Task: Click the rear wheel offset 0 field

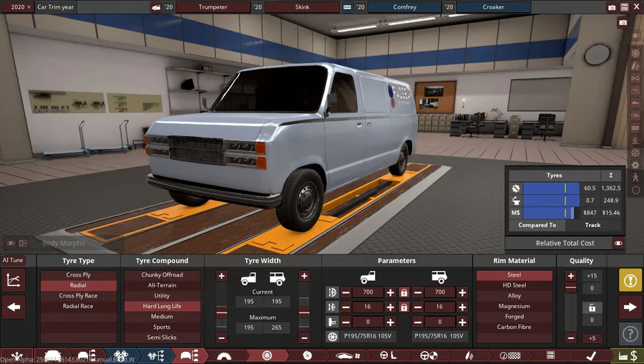Action: [439, 322]
